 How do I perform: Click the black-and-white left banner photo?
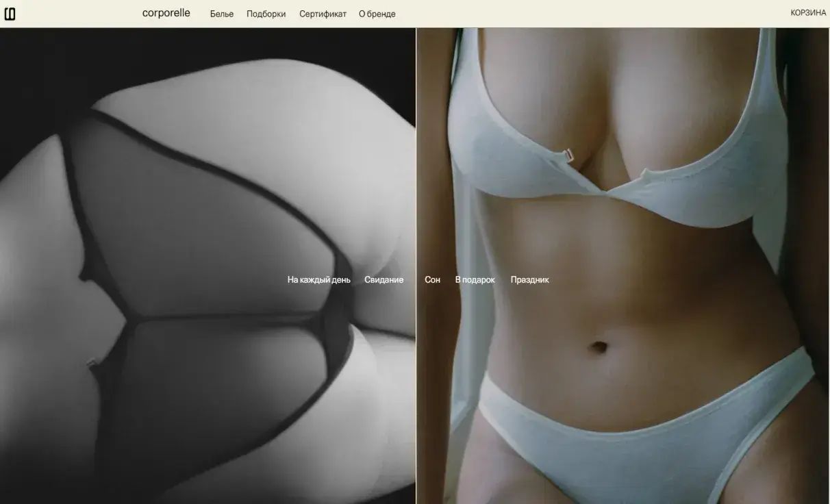[205, 171]
